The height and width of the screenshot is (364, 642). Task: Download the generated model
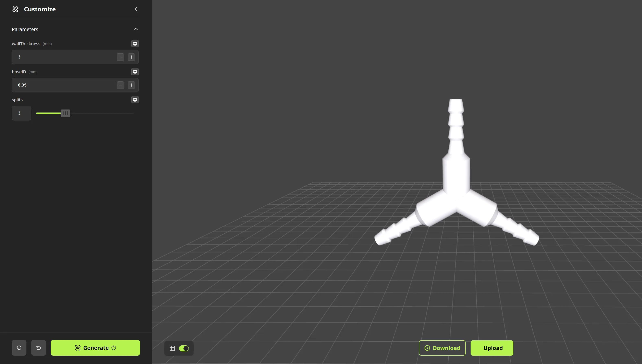442,348
